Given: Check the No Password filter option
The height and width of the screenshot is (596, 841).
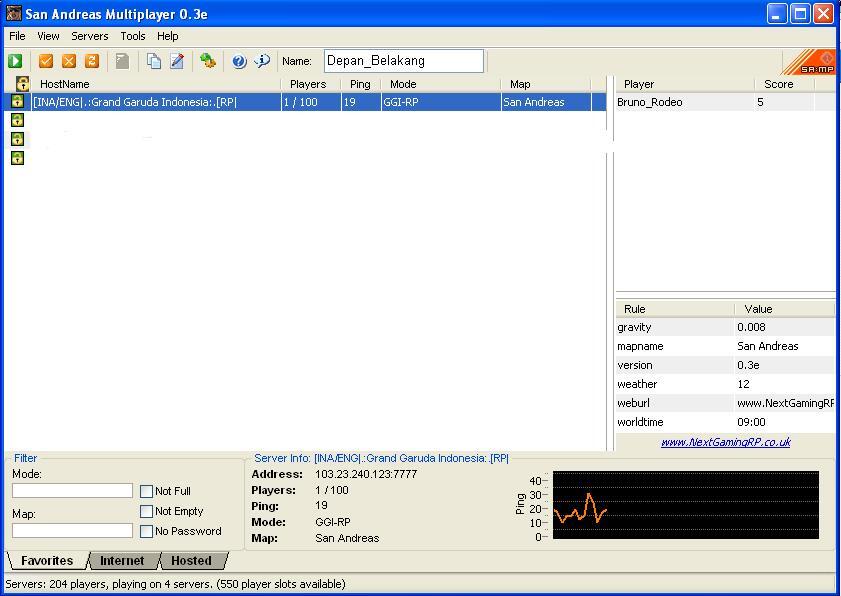Looking at the screenshot, I should [x=147, y=531].
